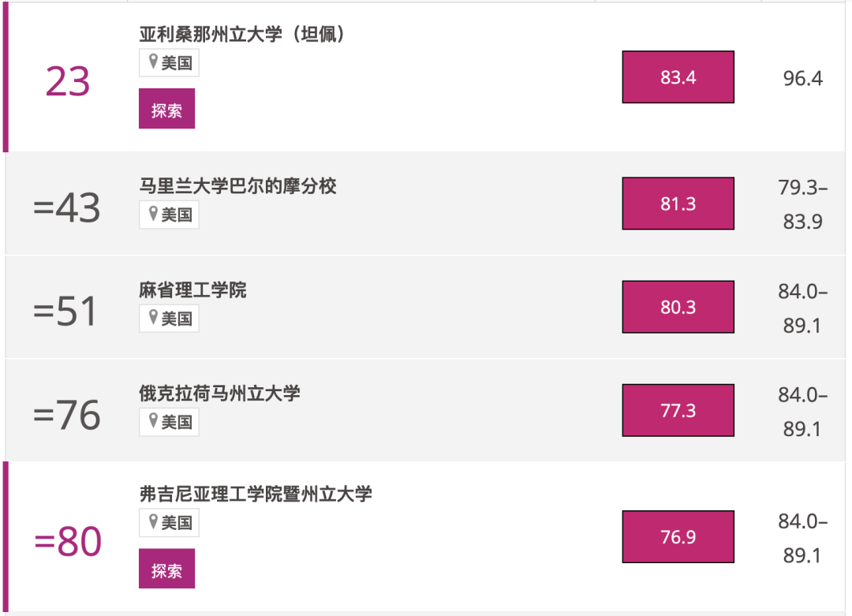The image size is (852, 616).
Task: Click the location pin under 俄克拉荷马州立大学
Action: (153, 421)
